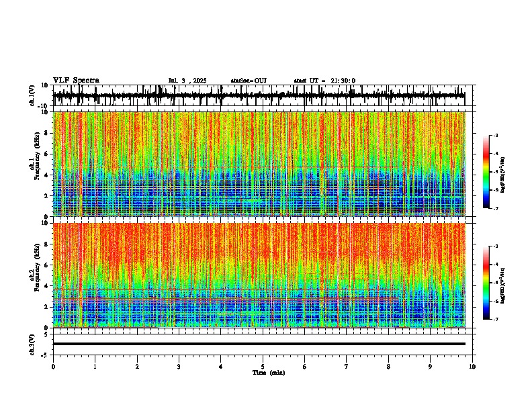
Task: Click the black ch.3 voltage trace line
Action: point(259,344)
